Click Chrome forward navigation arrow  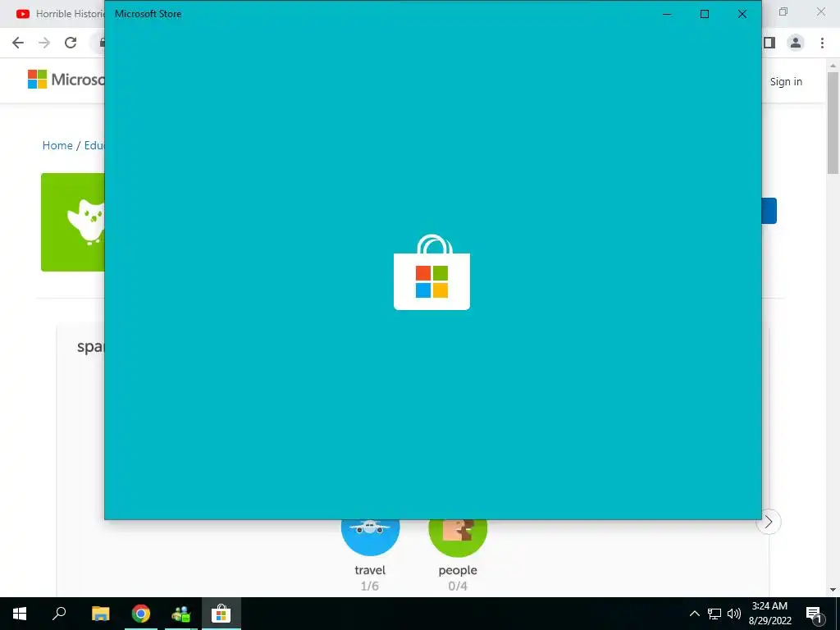(x=44, y=43)
